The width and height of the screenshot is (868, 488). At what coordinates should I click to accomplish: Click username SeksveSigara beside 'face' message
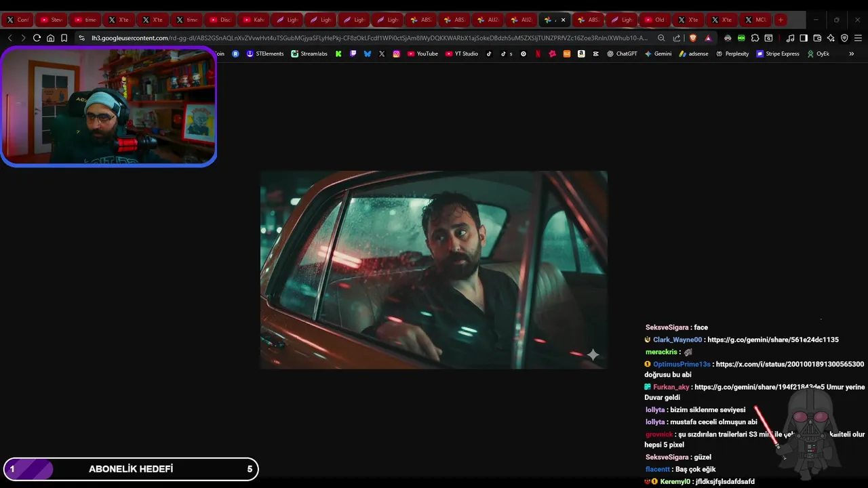click(x=667, y=327)
